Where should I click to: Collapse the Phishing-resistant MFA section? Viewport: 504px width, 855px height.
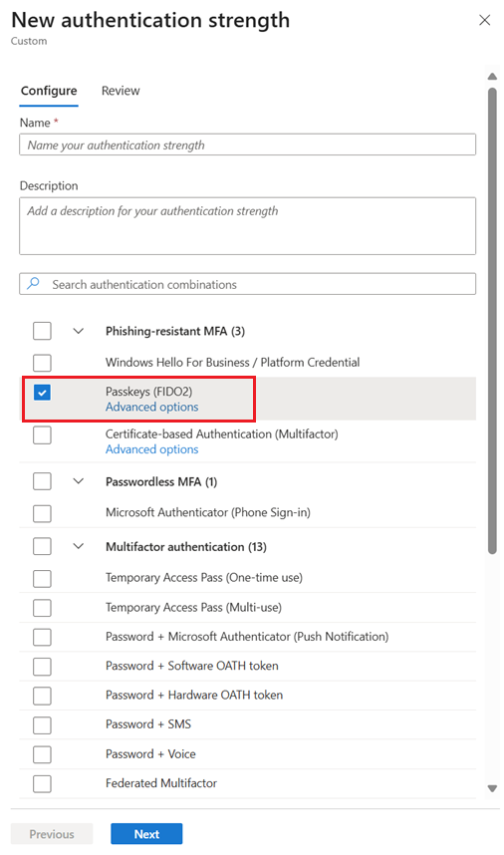[79, 331]
